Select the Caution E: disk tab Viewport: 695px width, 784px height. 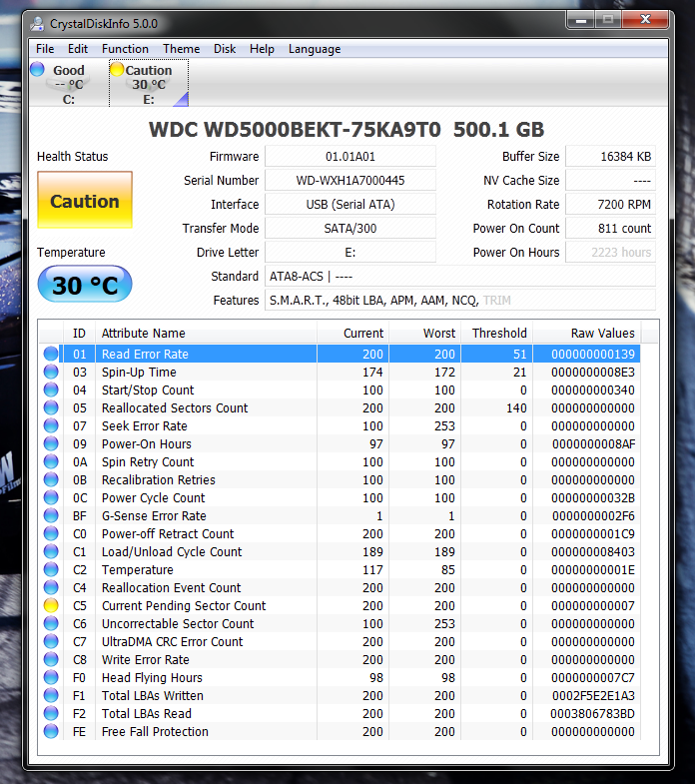149,84
